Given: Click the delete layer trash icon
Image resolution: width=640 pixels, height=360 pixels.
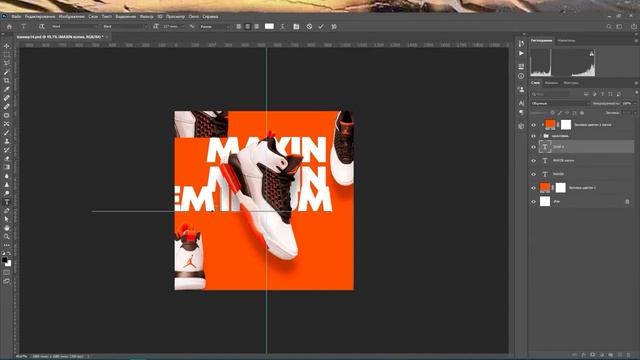Looking at the screenshot, I should point(628,355).
